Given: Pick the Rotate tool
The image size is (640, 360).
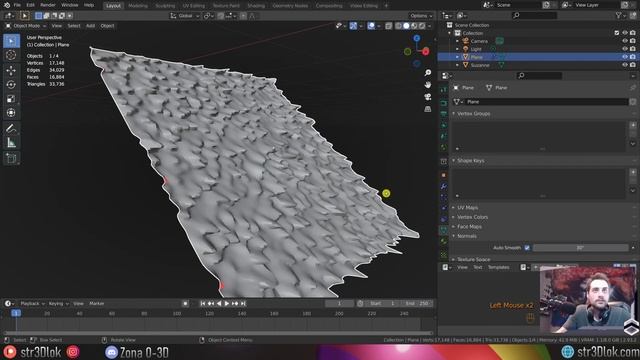Looking at the screenshot, I should tap(11, 84).
